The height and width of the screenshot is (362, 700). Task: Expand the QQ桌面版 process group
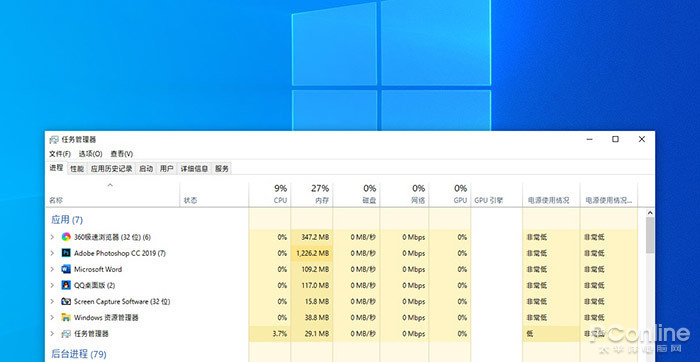click(52, 285)
